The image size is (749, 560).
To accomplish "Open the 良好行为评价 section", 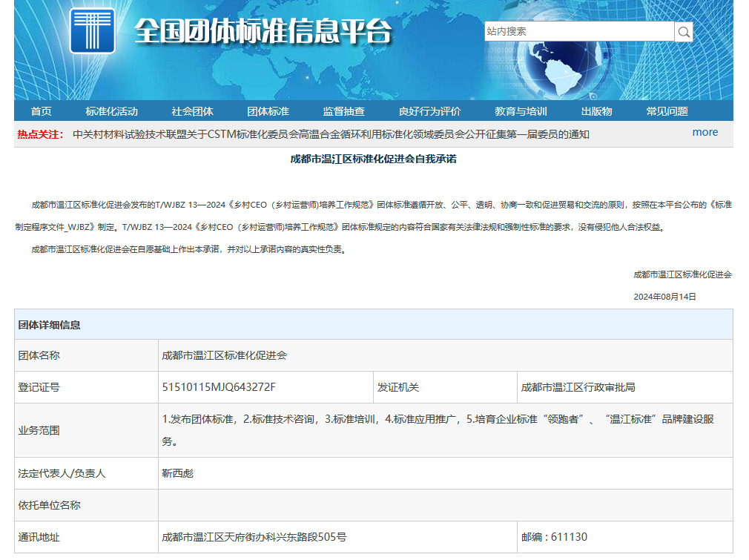I will (x=430, y=111).
